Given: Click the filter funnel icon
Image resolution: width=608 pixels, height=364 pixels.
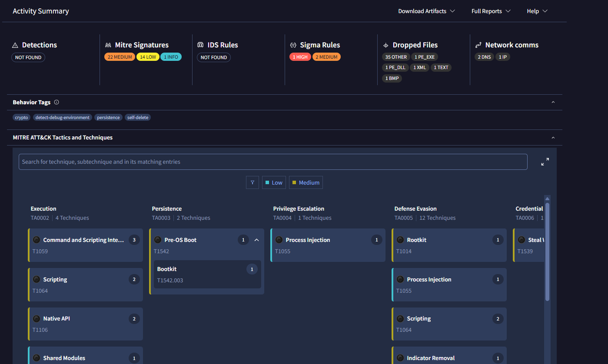Looking at the screenshot, I should pyautogui.click(x=252, y=182).
